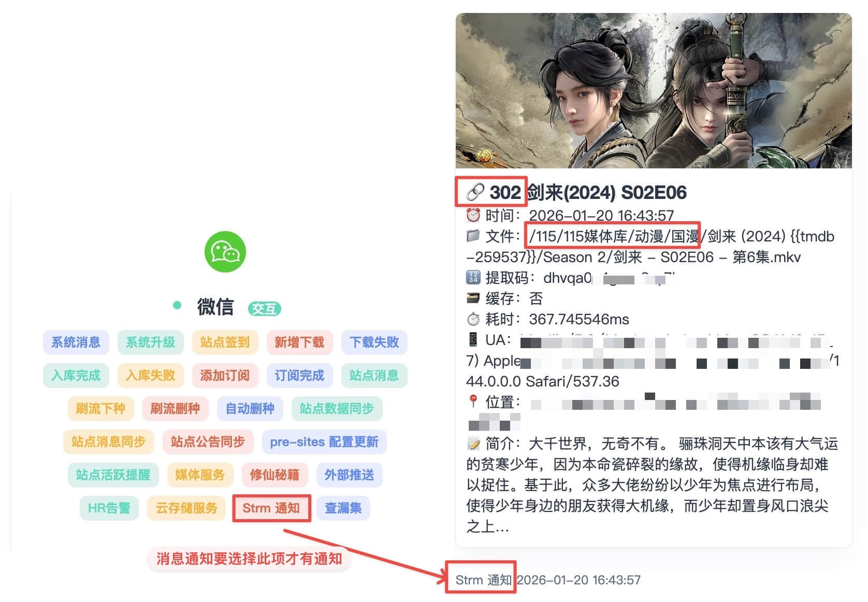868x602 pixels.
Task: Click the phone icon beside UA
Action: [473, 339]
